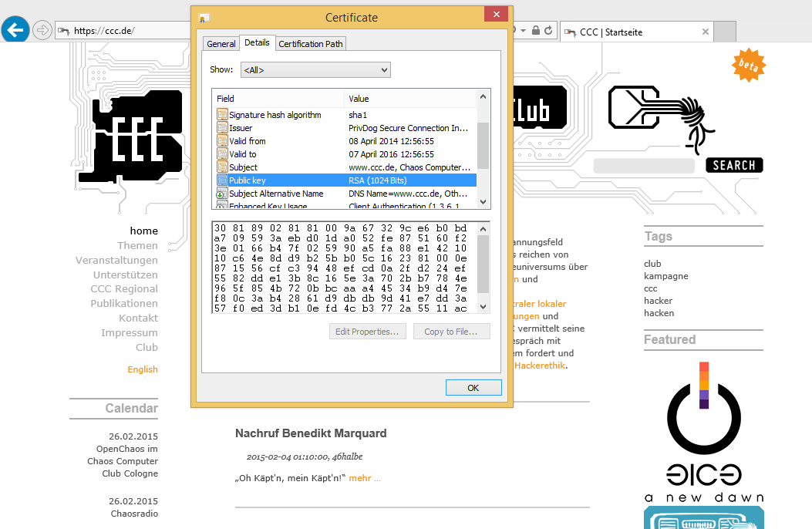812x529 pixels.
Task: Close the CCC | Startseite tab
Action: (705, 32)
